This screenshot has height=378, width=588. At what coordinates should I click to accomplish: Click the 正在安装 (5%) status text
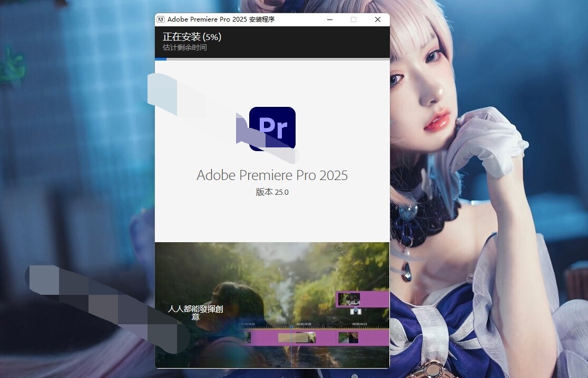coord(191,37)
